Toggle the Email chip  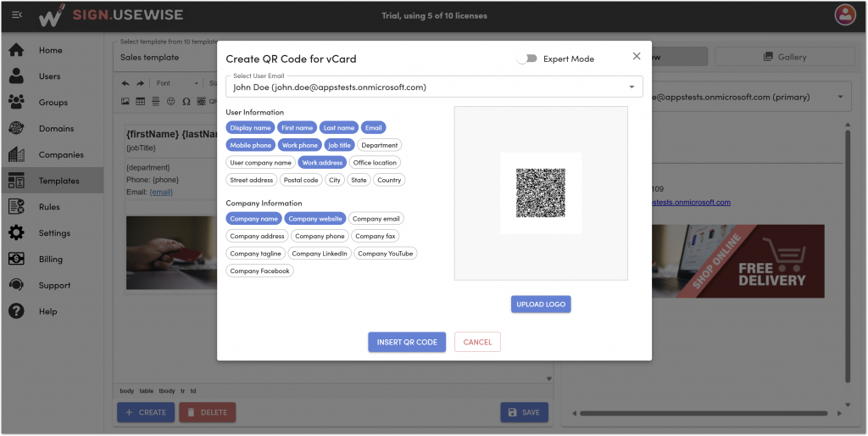point(373,128)
